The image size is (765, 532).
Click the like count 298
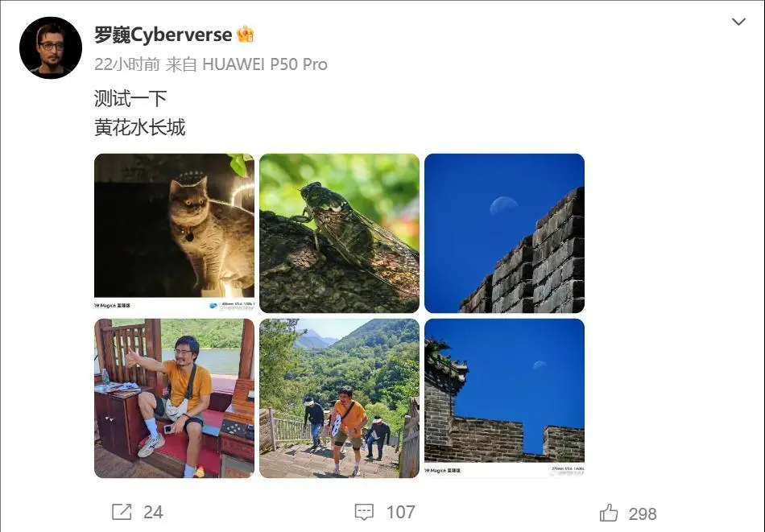[x=643, y=514]
